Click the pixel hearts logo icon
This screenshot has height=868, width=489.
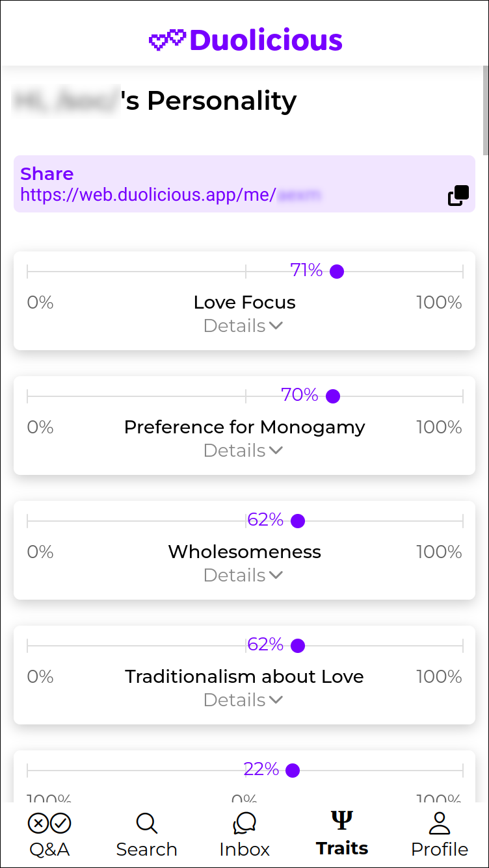167,40
